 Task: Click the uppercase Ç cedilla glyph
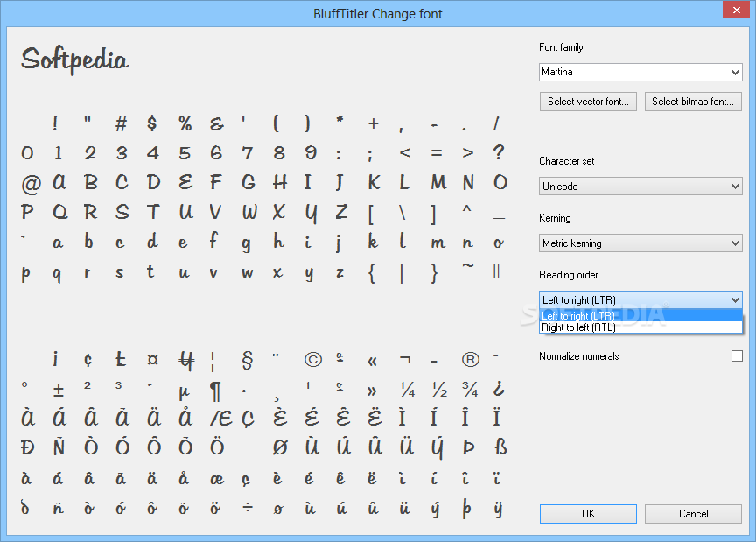coord(248,420)
